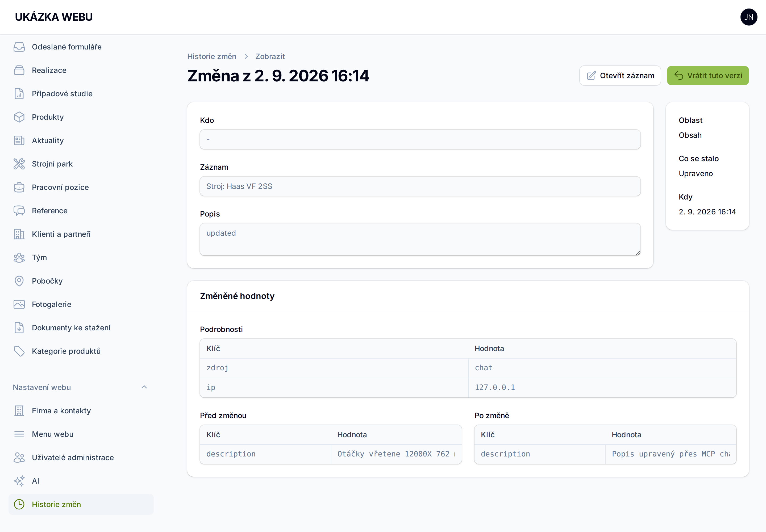Viewport: 766px width, 532px height.
Task: Click 'Popis upravený přes MCP' value cell
Action: tap(671, 454)
